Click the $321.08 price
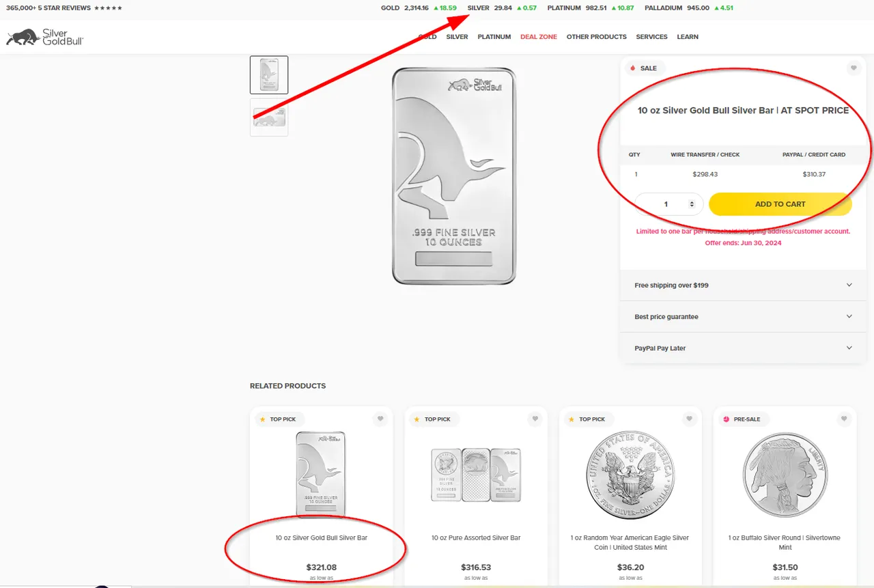Viewport: 874px width, 588px height. [x=321, y=568]
